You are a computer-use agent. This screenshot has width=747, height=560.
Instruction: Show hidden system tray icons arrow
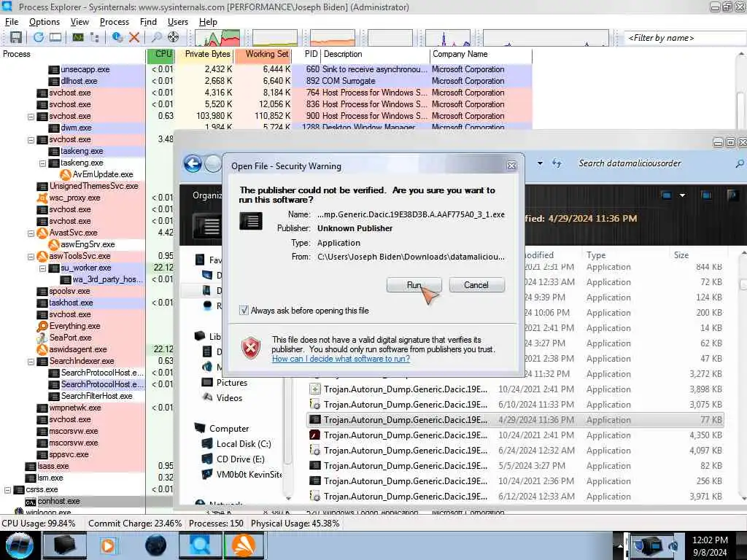pyautogui.click(x=620, y=545)
